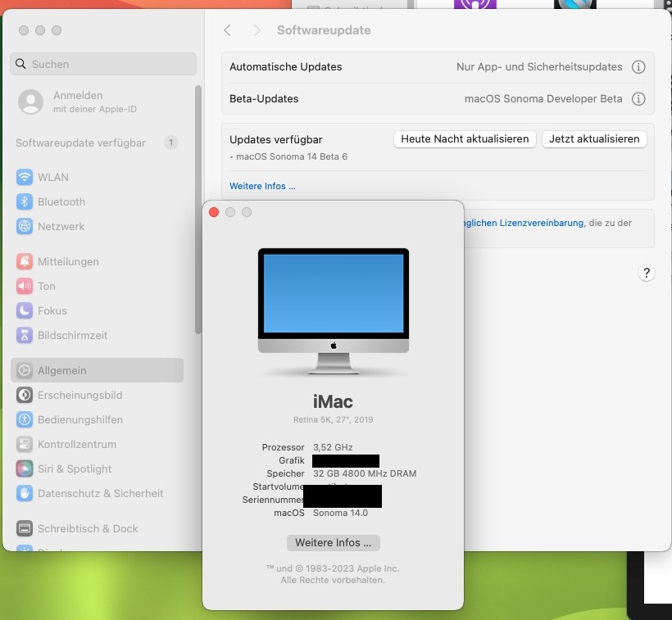Open the Fokus moon icon
The image size is (672, 620).
coord(25,310)
